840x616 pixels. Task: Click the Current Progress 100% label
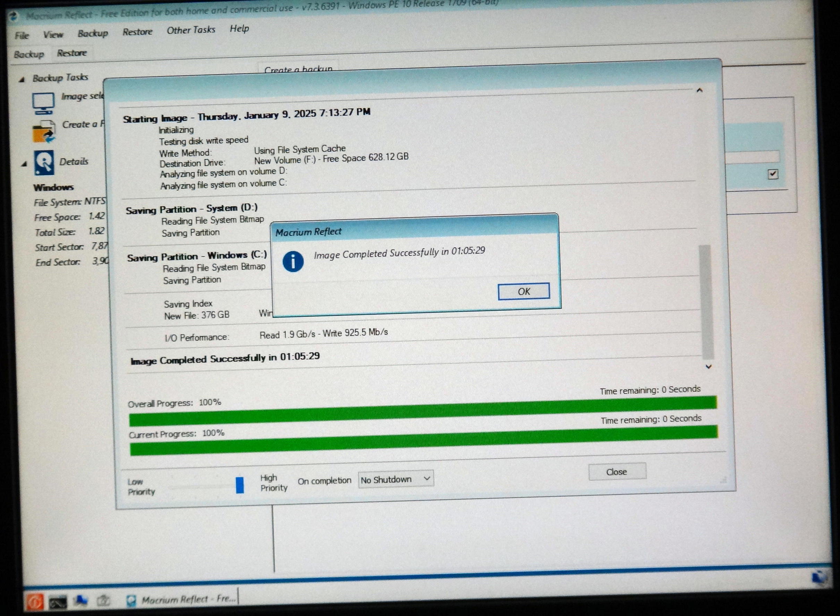pyautogui.click(x=177, y=434)
